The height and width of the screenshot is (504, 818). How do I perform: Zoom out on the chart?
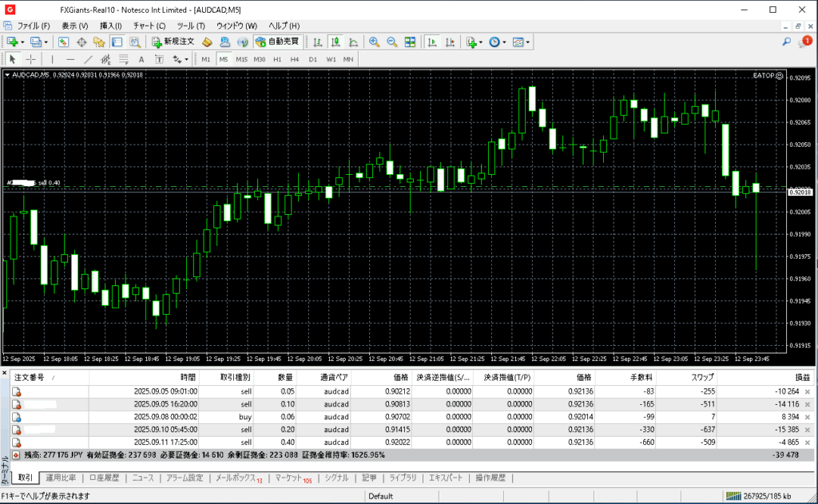tap(391, 42)
